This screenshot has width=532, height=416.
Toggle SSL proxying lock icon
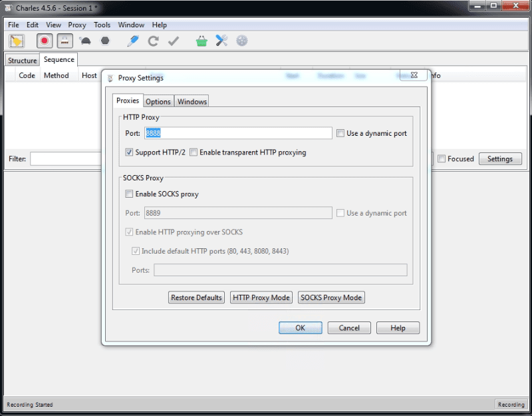[65, 41]
